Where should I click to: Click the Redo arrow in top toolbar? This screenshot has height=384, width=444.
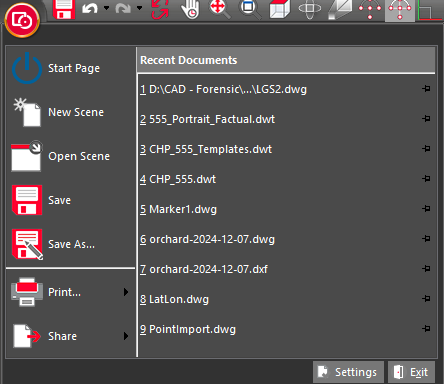point(123,8)
